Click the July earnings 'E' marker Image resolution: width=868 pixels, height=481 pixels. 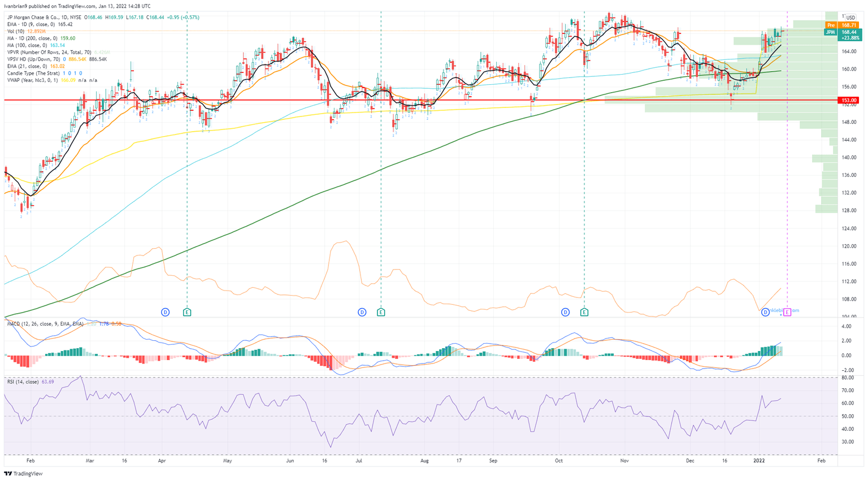pos(381,312)
